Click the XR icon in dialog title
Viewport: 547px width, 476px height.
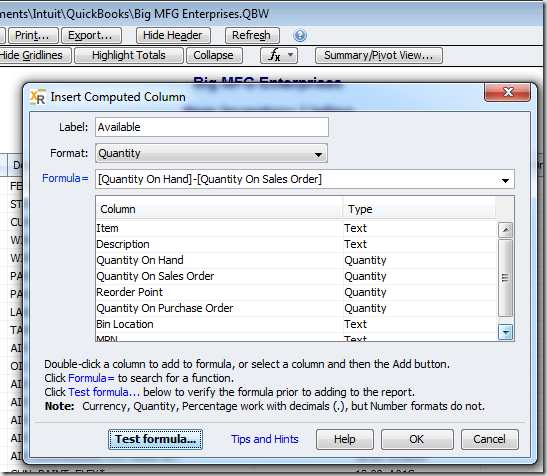click(38, 97)
